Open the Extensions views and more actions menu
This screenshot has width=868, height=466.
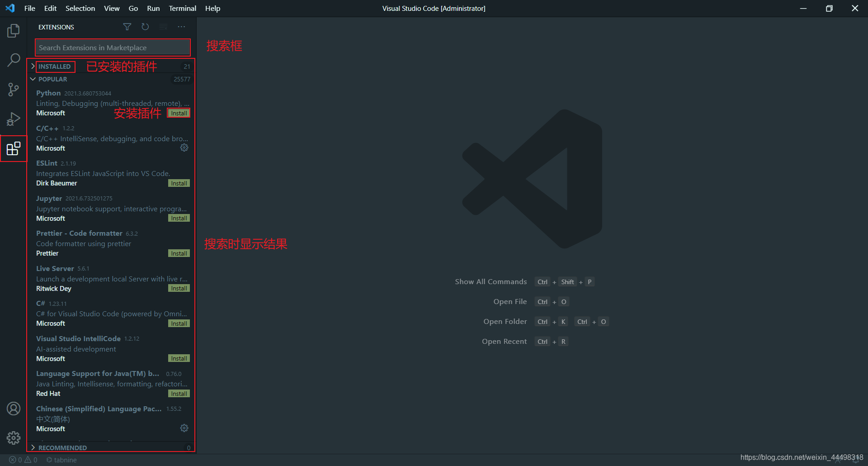(181, 27)
